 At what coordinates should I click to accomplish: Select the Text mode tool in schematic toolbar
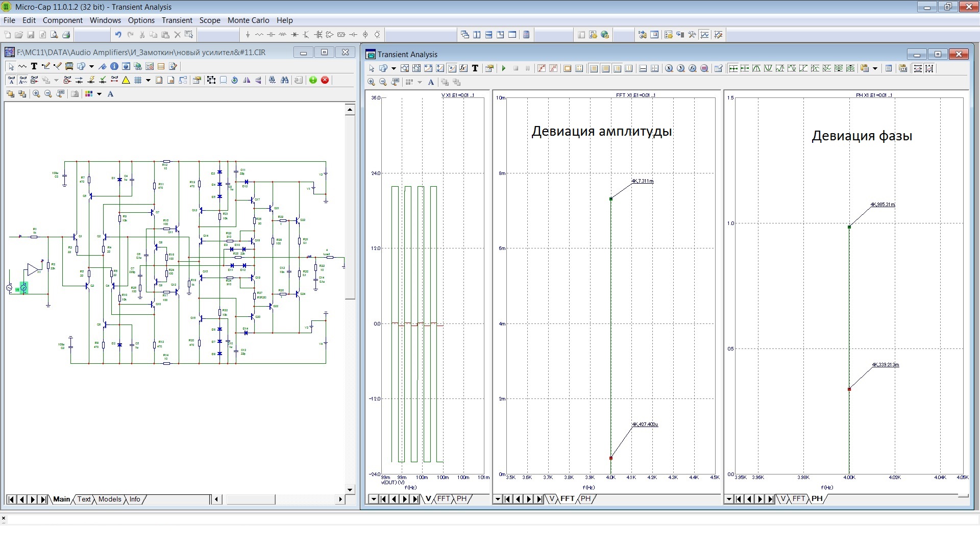pyautogui.click(x=34, y=66)
